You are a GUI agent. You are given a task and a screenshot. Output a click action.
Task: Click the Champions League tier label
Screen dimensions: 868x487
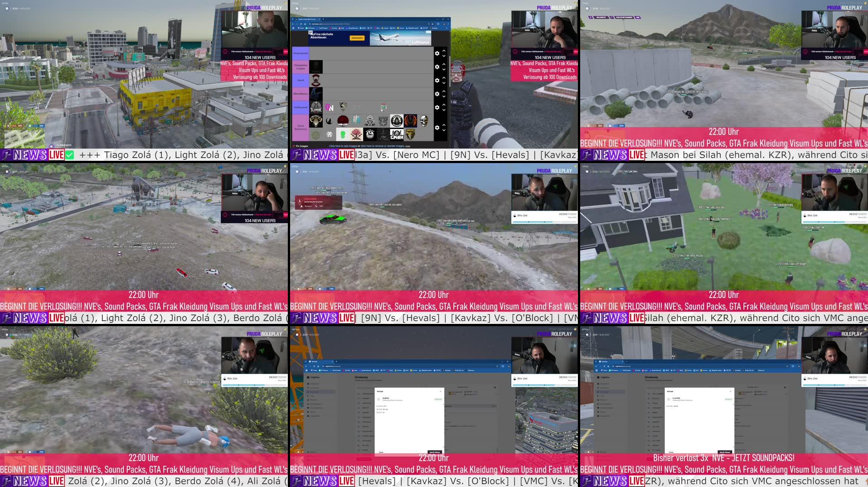point(301,67)
